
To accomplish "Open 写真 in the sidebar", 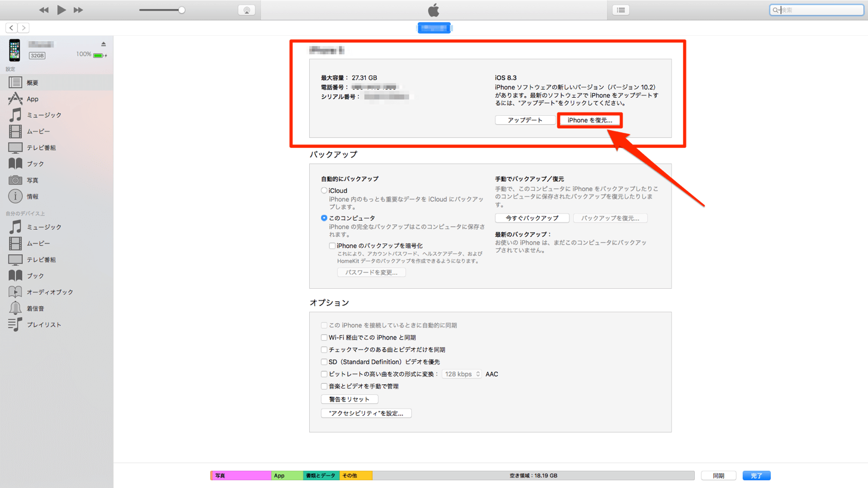I will click(x=57, y=180).
